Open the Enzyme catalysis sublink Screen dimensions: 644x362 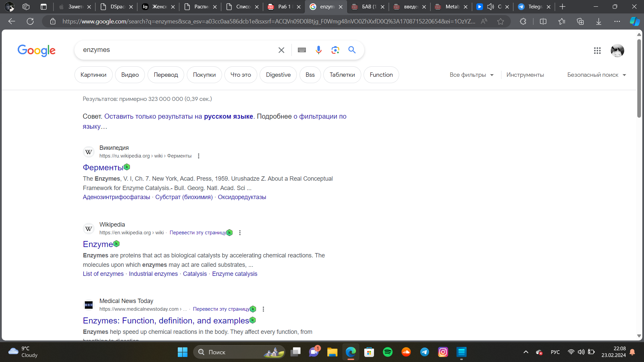(x=234, y=274)
